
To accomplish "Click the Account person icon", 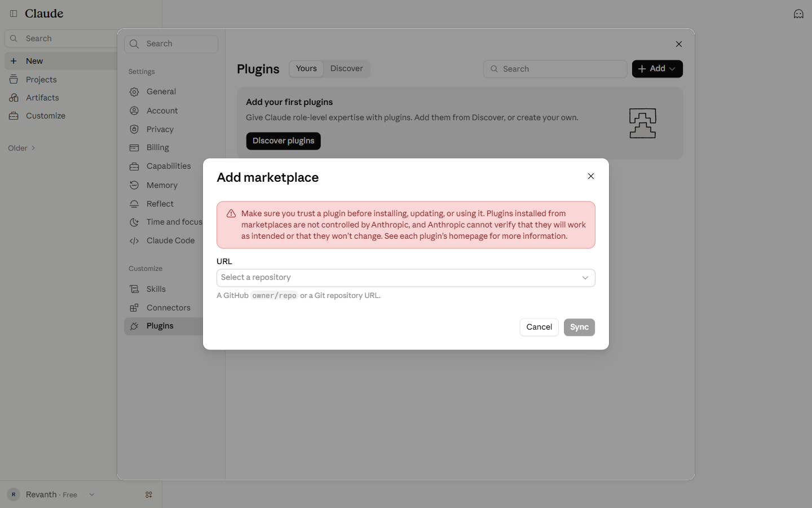I will pyautogui.click(x=134, y=111).
